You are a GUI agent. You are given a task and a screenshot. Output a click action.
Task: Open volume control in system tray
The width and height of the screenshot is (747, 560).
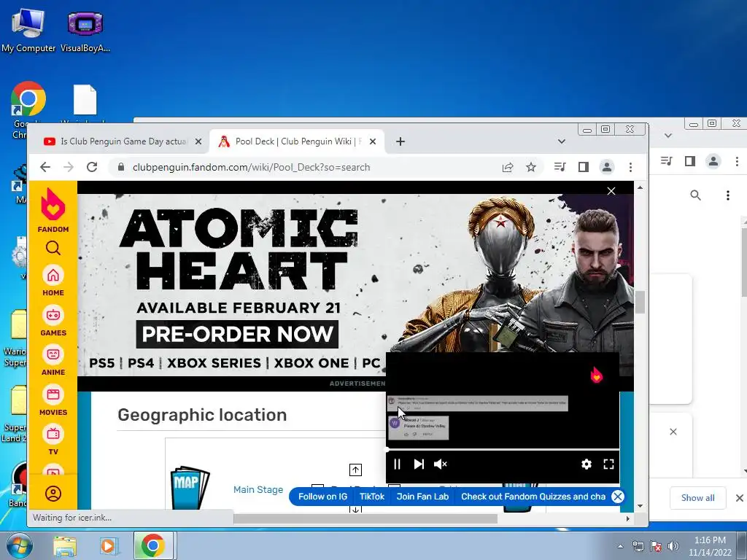tap(673, 546)
